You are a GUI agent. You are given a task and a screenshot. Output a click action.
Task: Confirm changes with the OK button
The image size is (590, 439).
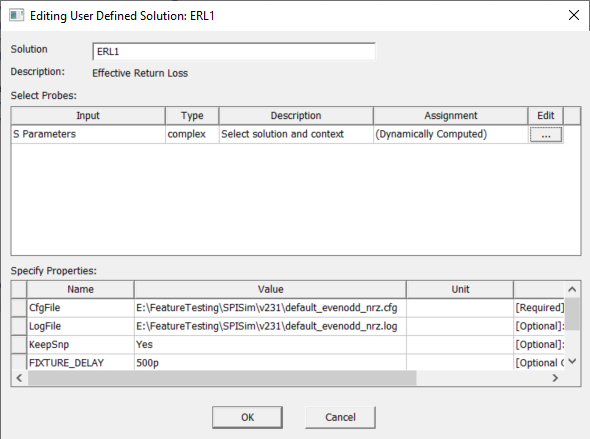click(247, 417)
